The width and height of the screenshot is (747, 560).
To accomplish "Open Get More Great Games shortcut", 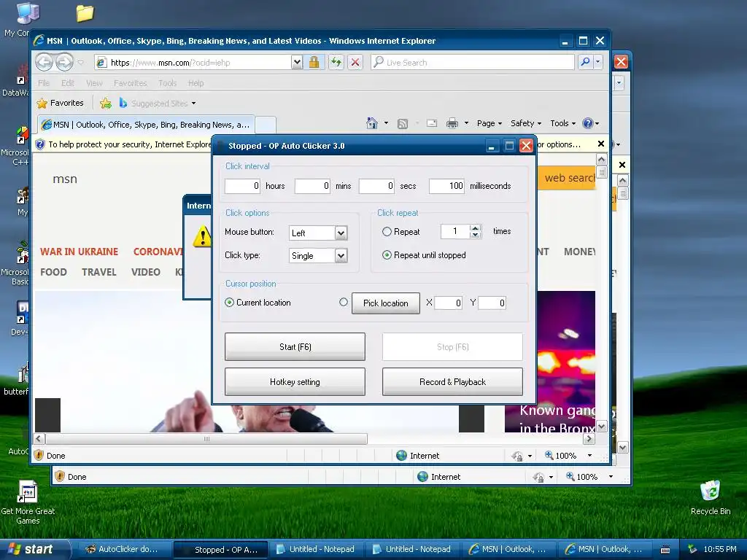I will [x=27, y=491].
